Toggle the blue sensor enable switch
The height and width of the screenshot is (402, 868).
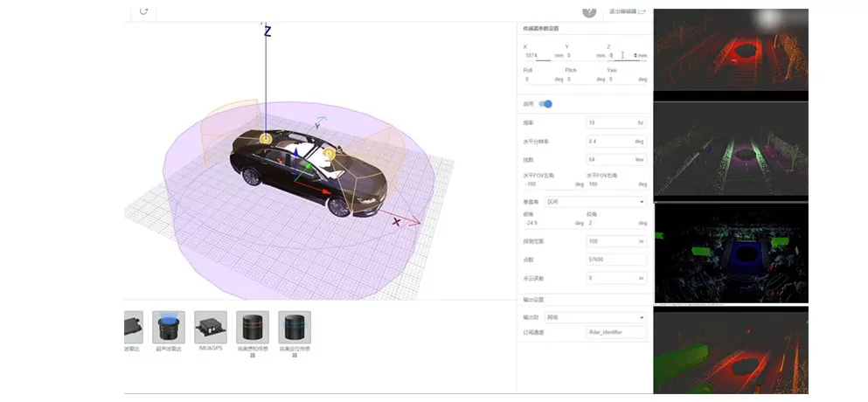coord(546,104)
